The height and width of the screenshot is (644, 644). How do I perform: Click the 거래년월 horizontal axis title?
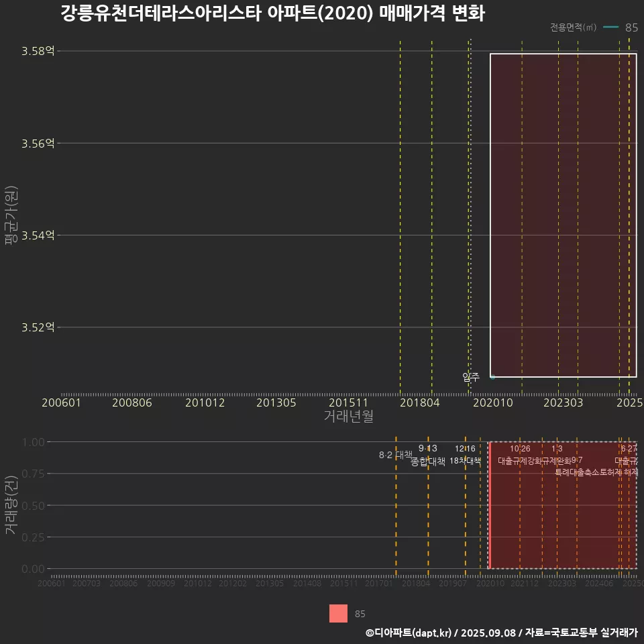pos(348,416)
